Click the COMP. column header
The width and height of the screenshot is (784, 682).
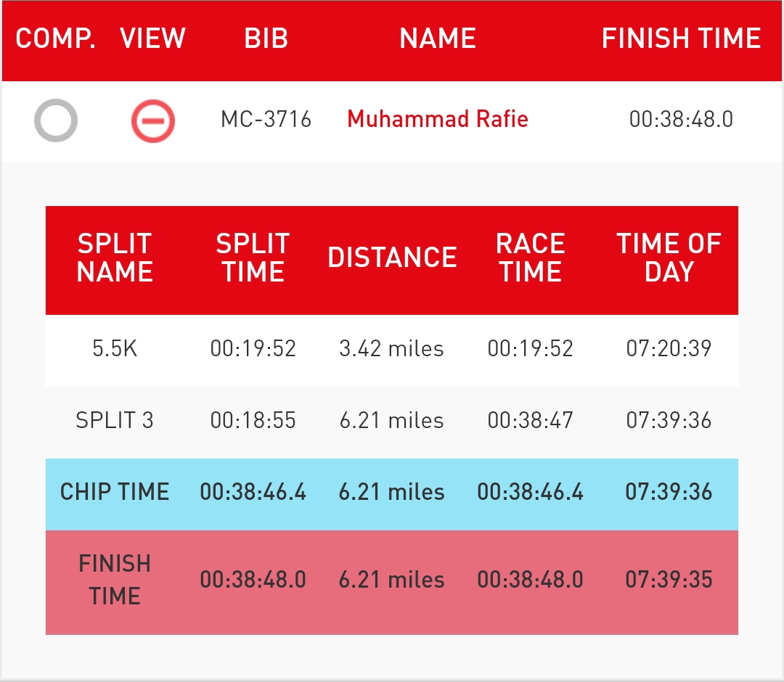(55, 38)
